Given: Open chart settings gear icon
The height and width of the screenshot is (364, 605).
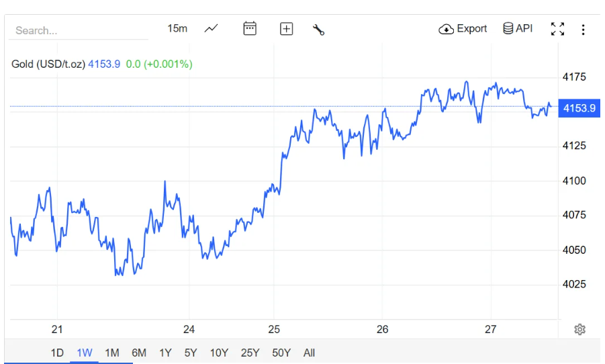Looking at the screenshot, I should pos(580,329).
